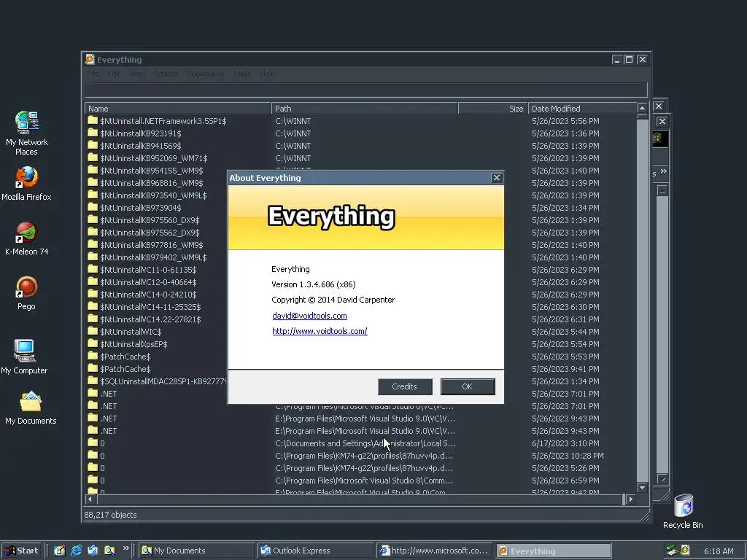Open My Computer on the desktop
This screenshot has height=560, width=747.
pyautogui.click(x=24, y=356)
